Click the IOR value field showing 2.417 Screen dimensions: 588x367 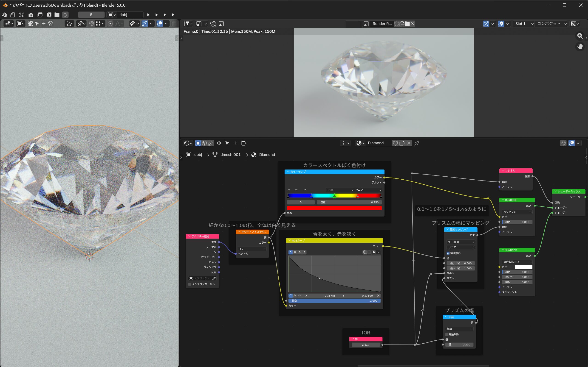pos(365,345)
